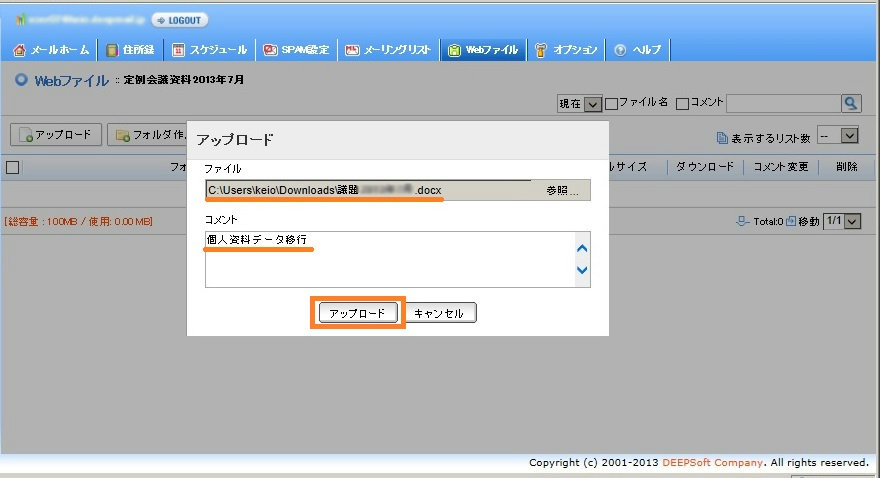Open the メーリングリスト tab
Viewport: 880px width, 478px height.
click(x=389, y=50)
